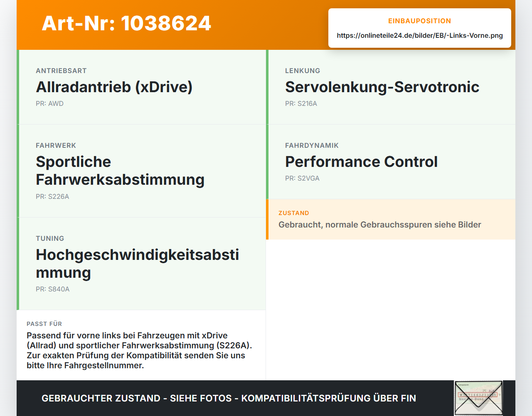Screen dimensions: 532x416
Task: Click the Zustand condition notice box
Action: point(391,219)
